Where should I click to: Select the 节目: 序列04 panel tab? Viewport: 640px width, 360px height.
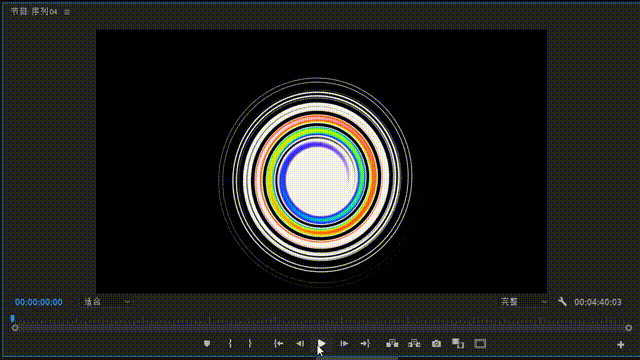tap(34, 11)
